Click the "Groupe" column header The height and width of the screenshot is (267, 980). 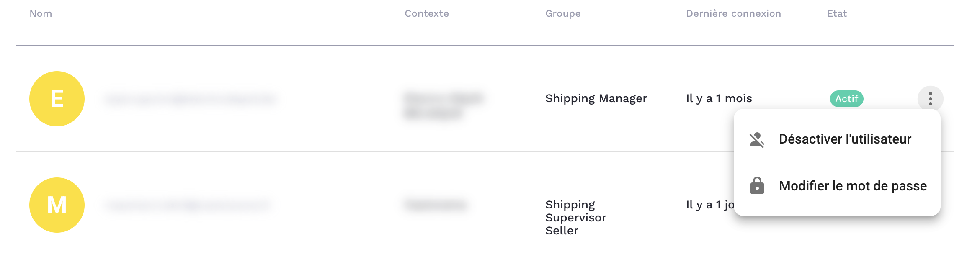coord(563,13)
